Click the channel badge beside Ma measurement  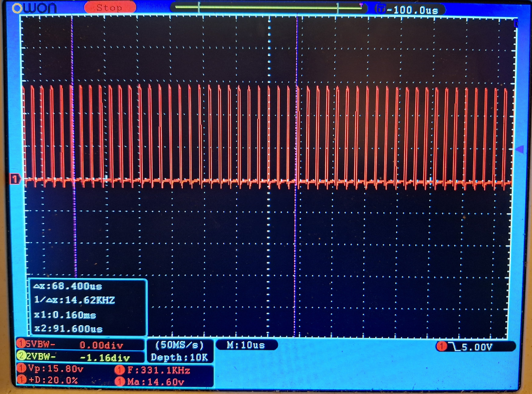coord(120,381)
